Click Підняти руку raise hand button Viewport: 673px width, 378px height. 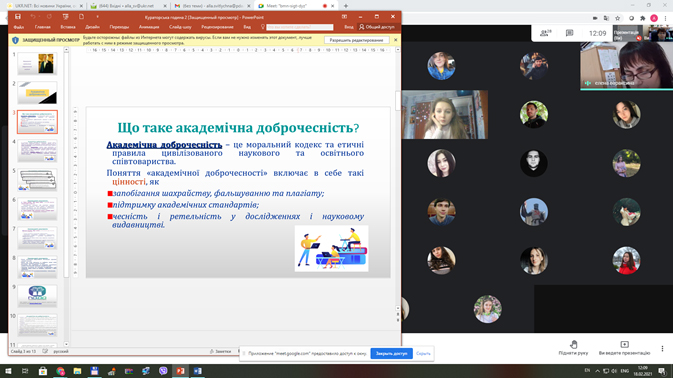click(573, 348)
